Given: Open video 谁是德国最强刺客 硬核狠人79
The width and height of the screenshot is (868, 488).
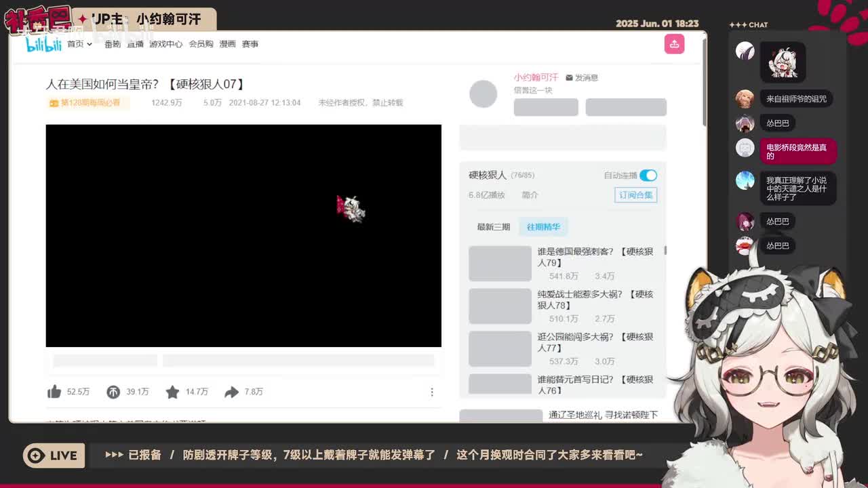Looking at the screenshot, I should (595, 257).
